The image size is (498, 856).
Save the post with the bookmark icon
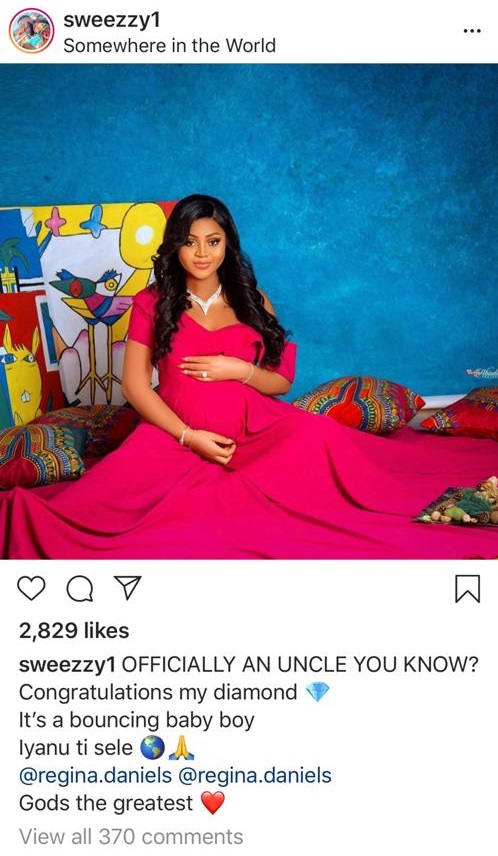467,588
